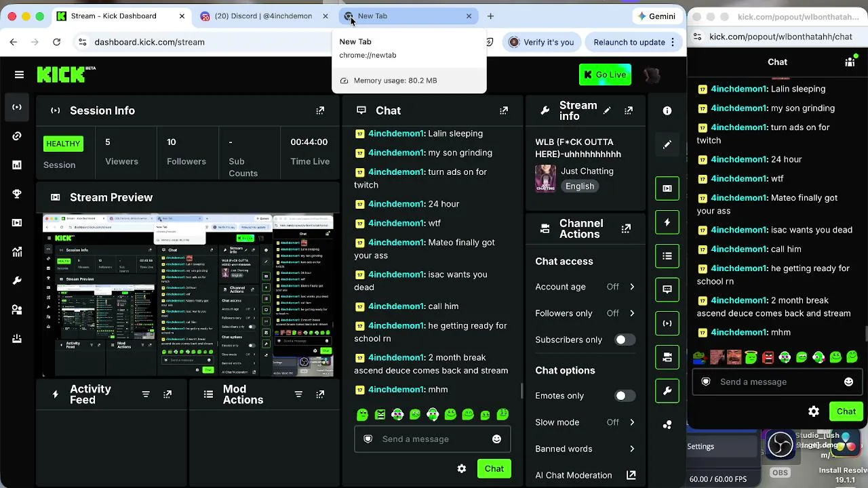Select the New Tab browser tab
The image size is (868, 488).
pos(408,16)
